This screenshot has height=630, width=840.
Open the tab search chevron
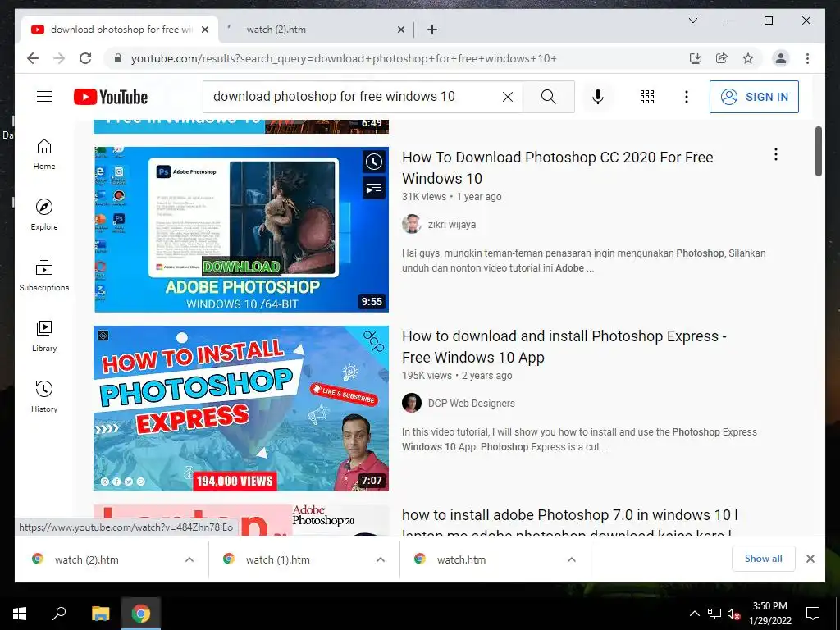coord(692,21)
